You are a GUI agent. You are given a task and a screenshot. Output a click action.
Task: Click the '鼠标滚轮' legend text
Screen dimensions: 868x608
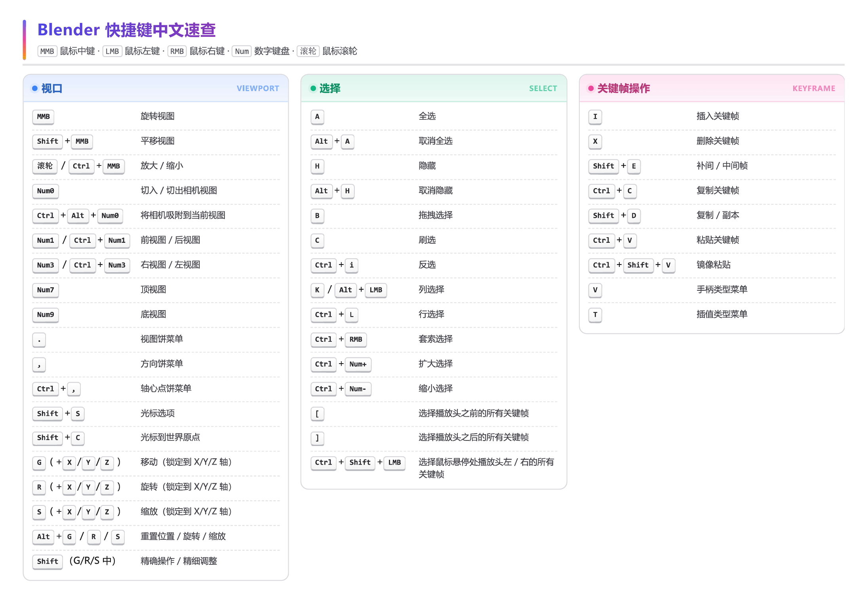[340, 51]
